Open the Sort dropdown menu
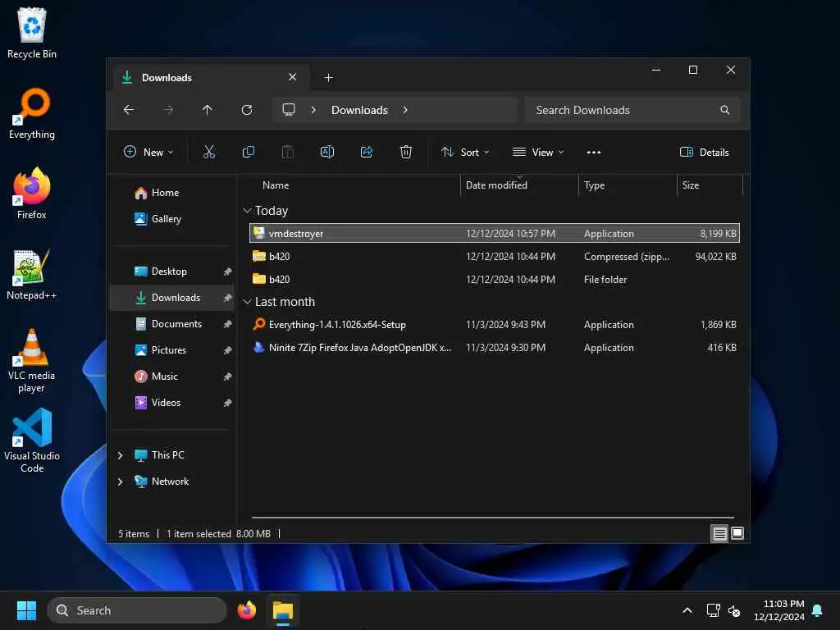This screenshot has width=840, height=630. tap(465, 152)
